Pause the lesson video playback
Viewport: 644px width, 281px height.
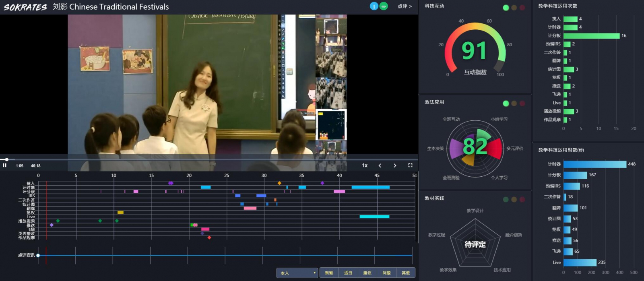click(4, 165)
